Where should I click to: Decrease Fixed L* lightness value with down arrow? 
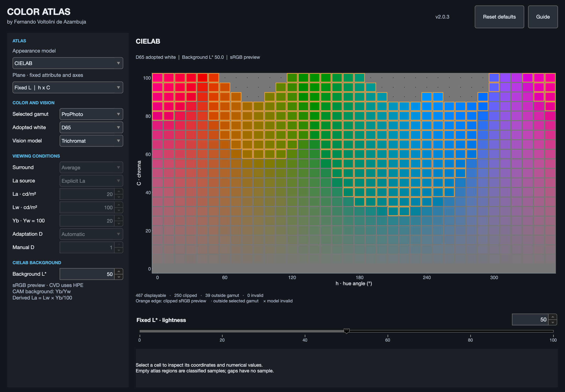553,322
